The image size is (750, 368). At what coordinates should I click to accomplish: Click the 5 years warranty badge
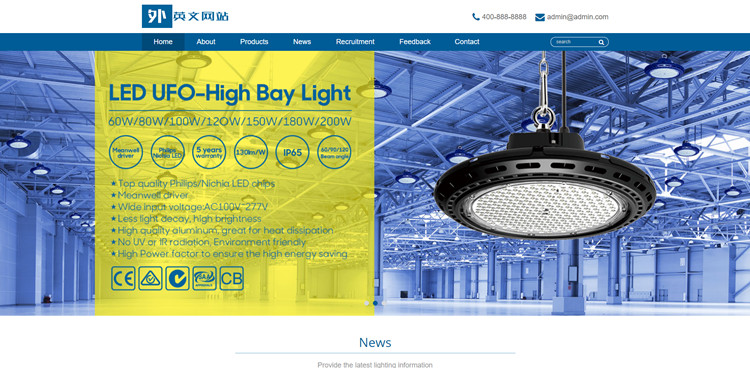point(209,152)
